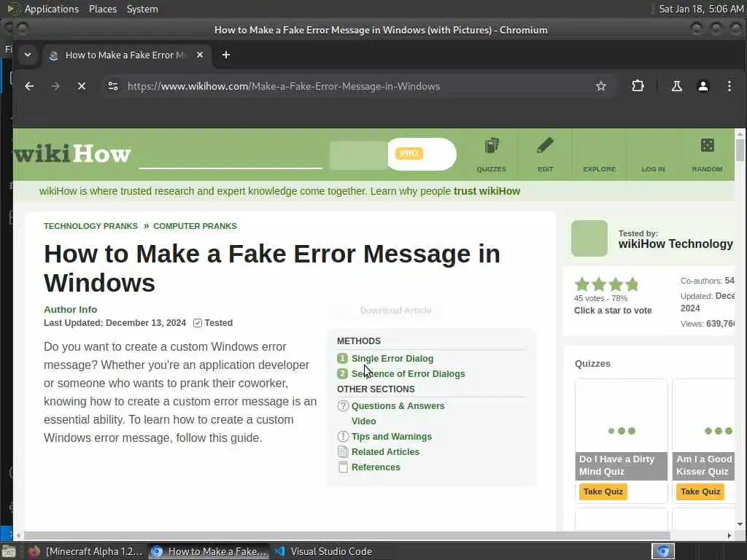The image size is (747, 560).
Task: Click the horizontal scrollbar right arrow
Action: tap(729, 535)
